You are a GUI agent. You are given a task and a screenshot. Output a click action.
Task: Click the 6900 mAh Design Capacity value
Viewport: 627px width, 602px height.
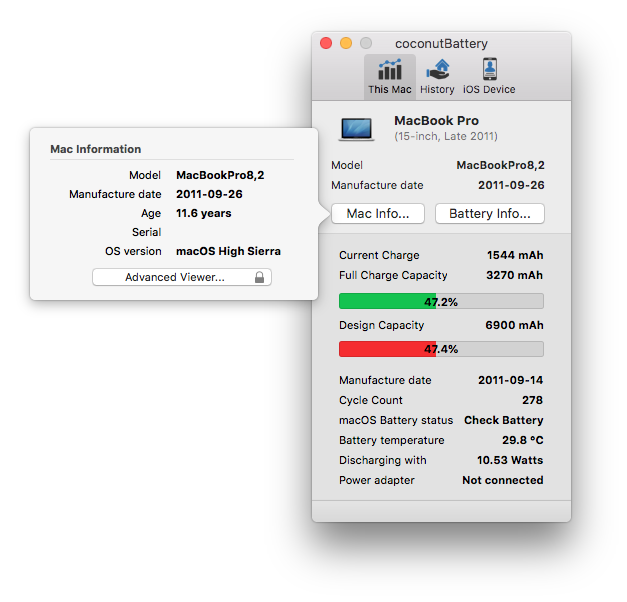click(x=515, y=325)
